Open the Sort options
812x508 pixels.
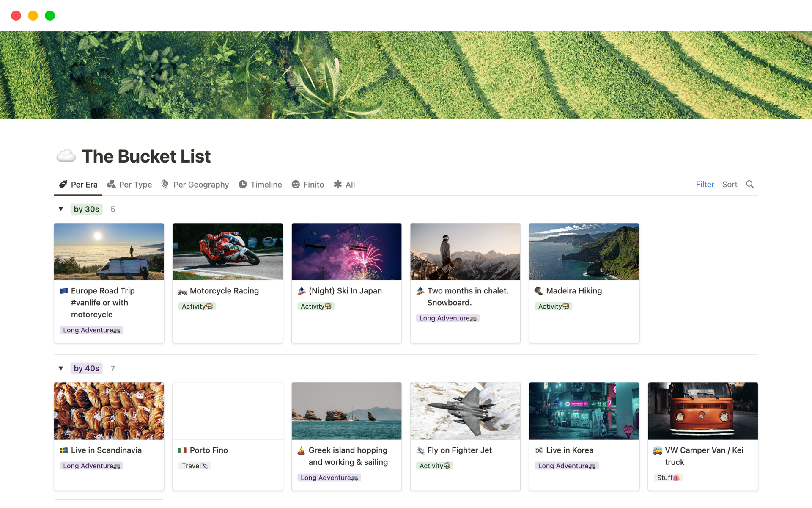click(730, 184)
